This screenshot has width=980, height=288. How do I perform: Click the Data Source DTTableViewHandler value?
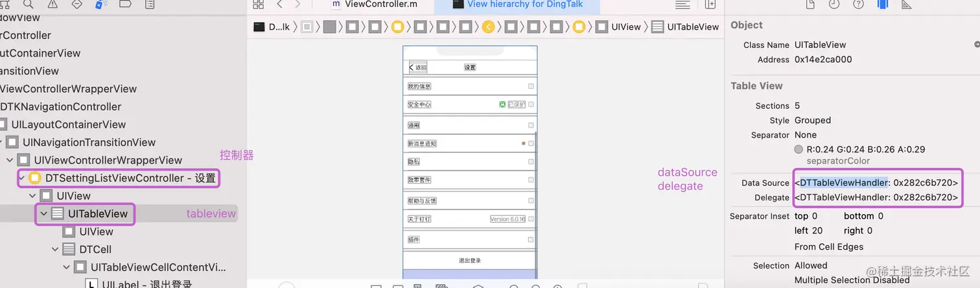click(876, 183)
